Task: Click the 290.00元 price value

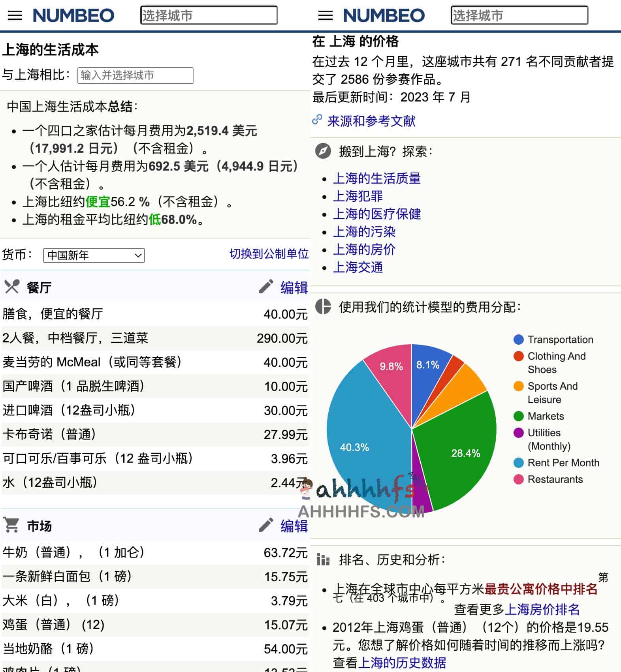Action: click(x=282, y=338)
